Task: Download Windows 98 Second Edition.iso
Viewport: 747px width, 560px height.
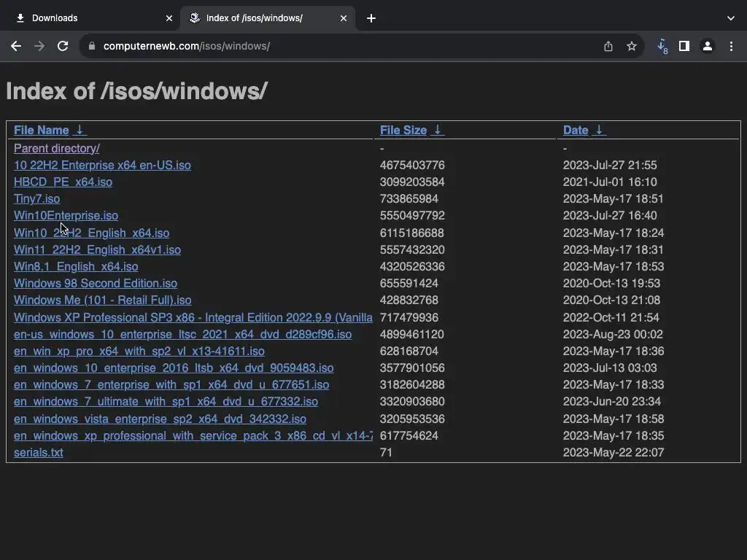Action: tap(96, 284)
